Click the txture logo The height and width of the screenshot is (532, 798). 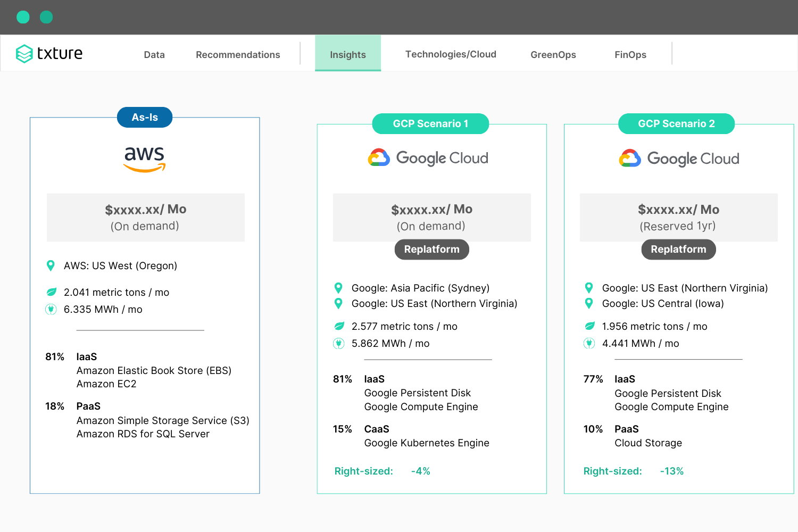[49, 53]
